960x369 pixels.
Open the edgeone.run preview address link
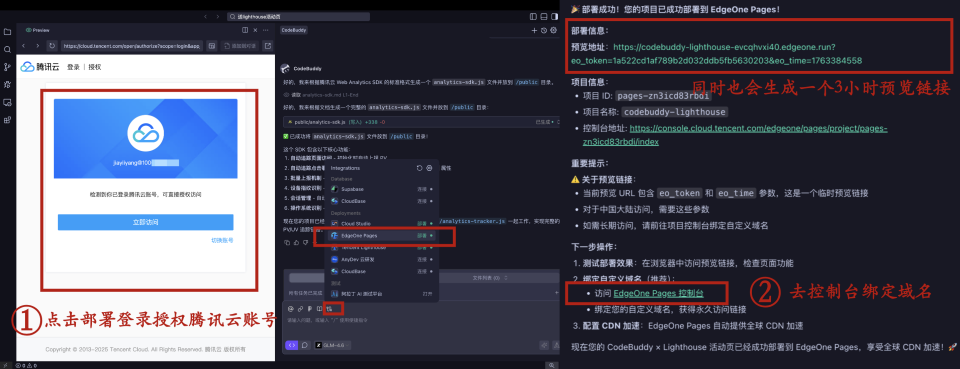point(716,53)
